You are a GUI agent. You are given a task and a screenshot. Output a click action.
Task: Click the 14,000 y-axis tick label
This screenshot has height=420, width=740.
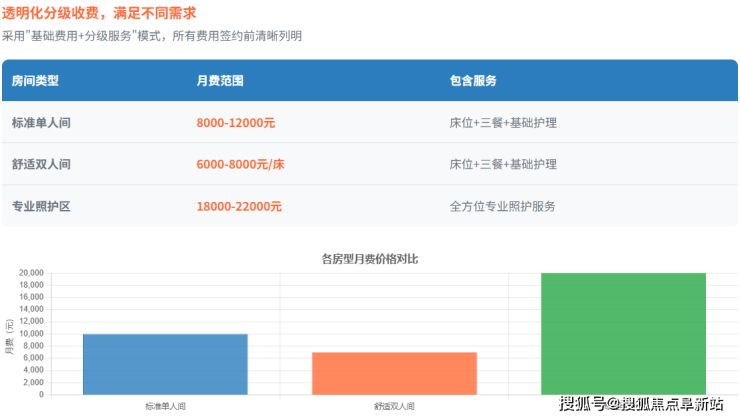pos(31,309)
